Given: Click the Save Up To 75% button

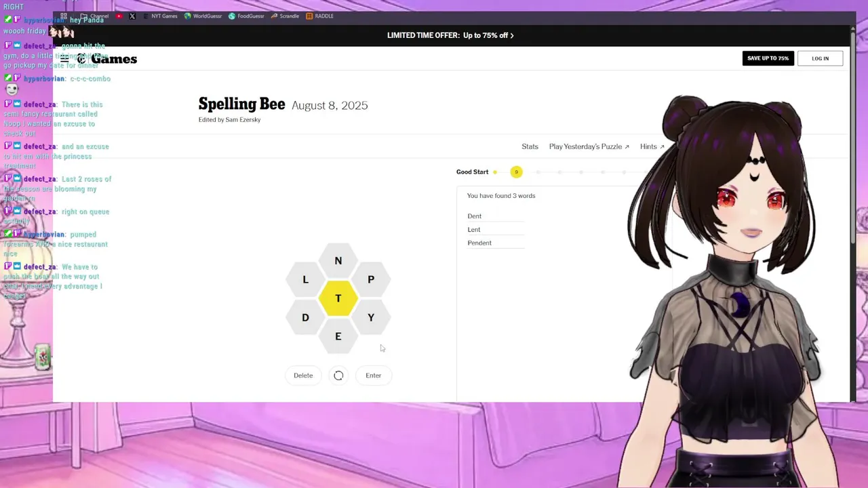Looking at the screenshot, I should [x=768, y=58].
